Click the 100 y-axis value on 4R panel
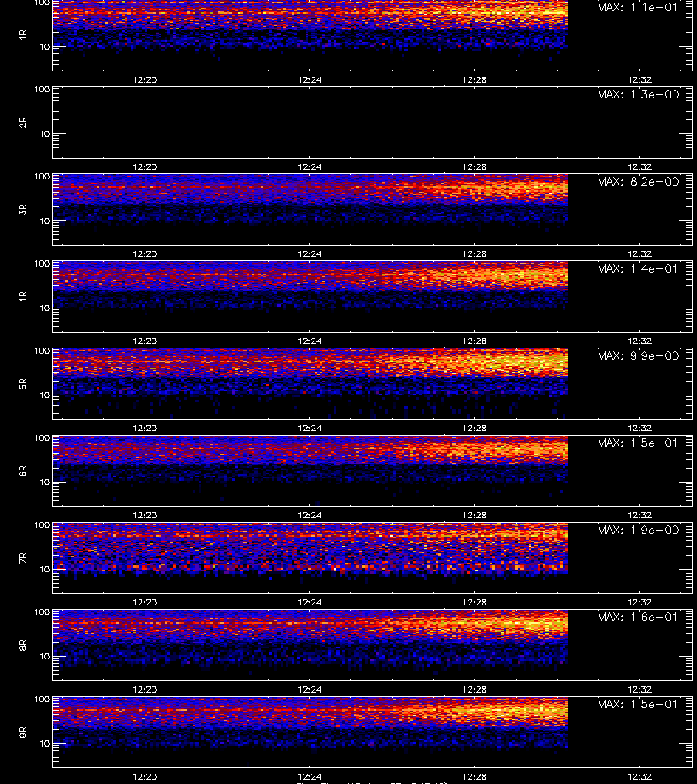 click(x=42, y=263)
